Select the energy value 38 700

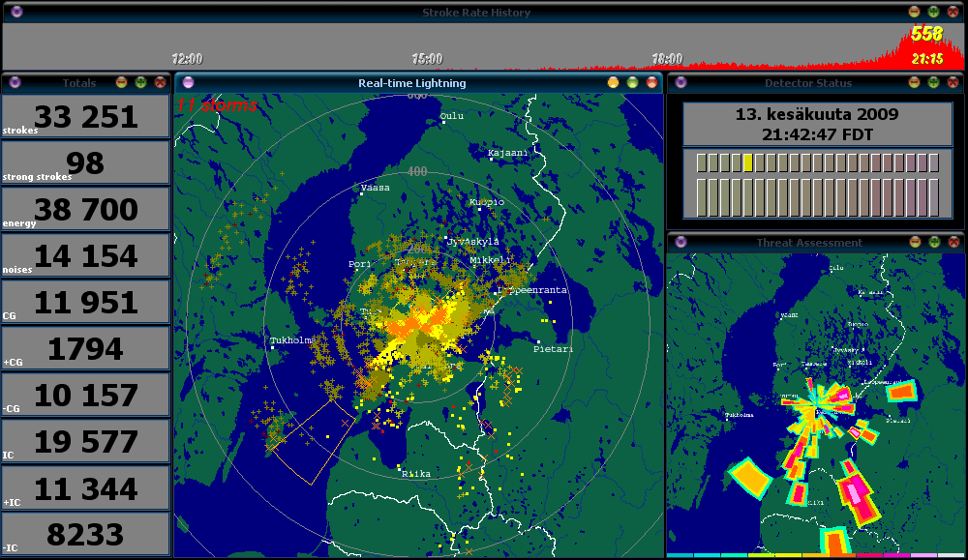tap(86, 210)
